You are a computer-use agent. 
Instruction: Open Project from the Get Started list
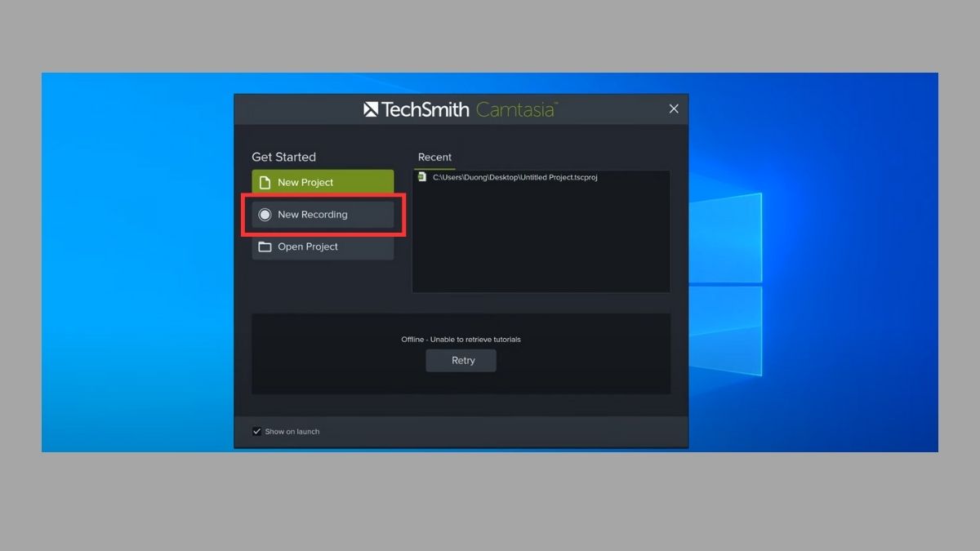(x=323, y=247)
